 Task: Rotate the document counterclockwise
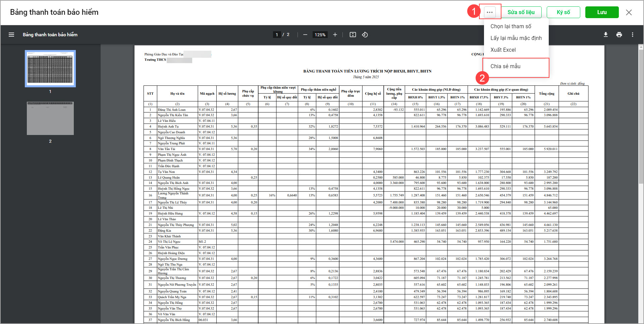[365, 35]
